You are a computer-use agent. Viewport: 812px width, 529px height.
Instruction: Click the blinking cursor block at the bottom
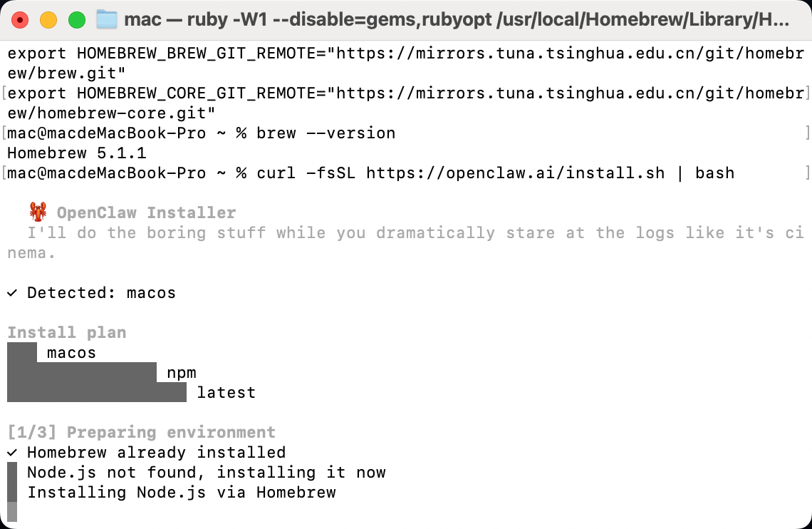12,512
